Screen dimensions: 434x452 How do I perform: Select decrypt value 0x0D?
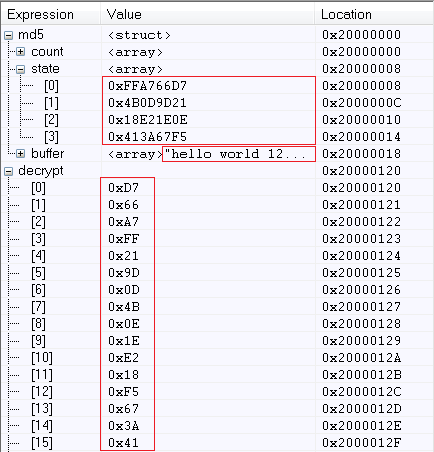coord(124,290)
